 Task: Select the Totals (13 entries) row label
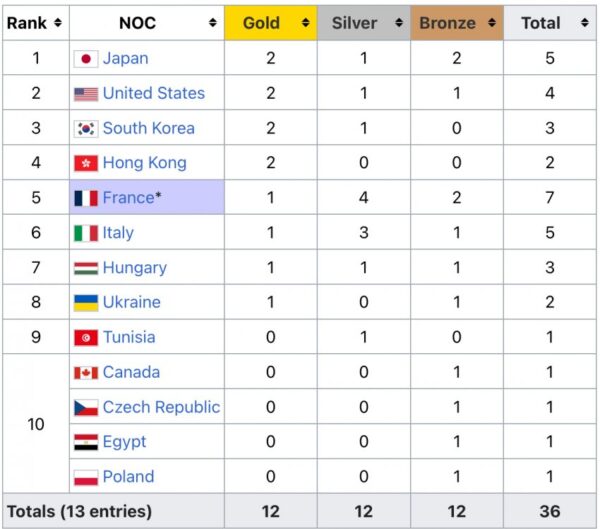(80, 511)
